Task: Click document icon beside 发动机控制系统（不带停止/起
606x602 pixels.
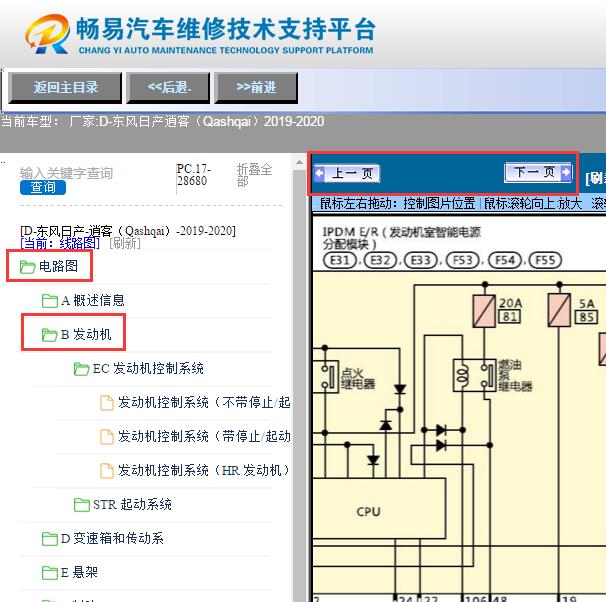Action: coord(107,403)
